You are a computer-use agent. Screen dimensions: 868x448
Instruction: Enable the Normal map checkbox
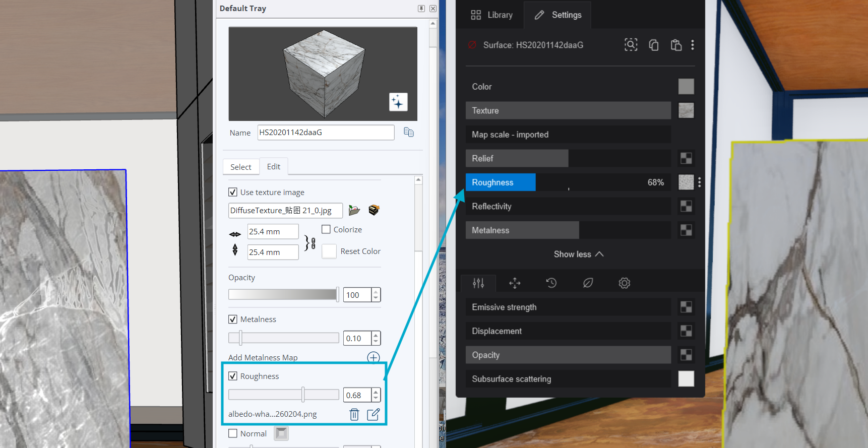(x=233, y=433)
